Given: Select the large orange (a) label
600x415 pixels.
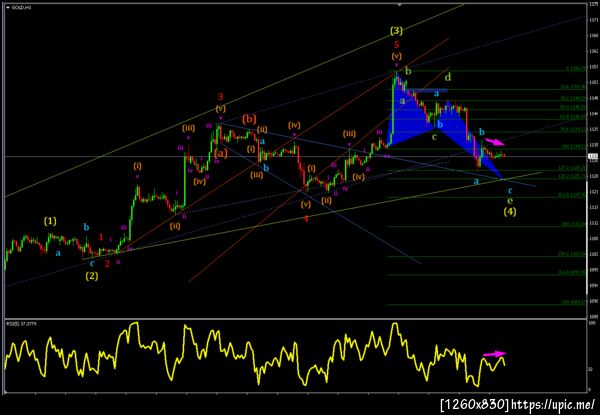Looking at the screenshot, I should pyautogui.click(x=221, y=154).
